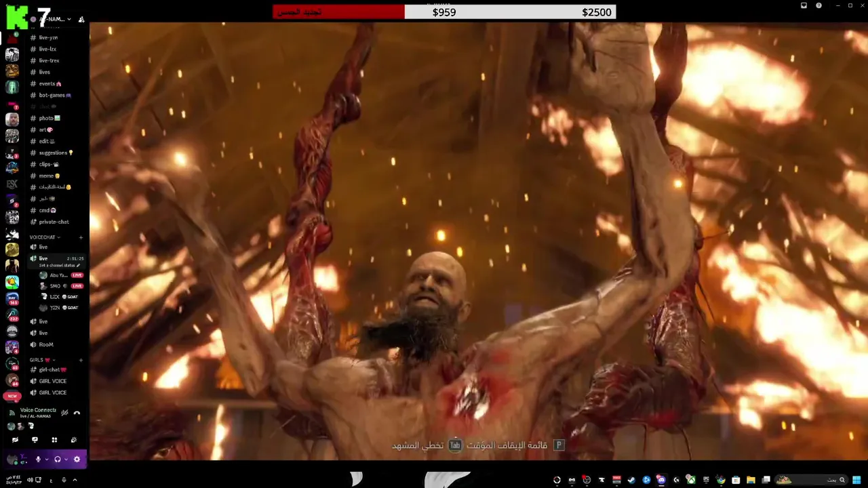868x488 pixels.
Task: Collapse the VOICECHAT category
Action: 45,237
